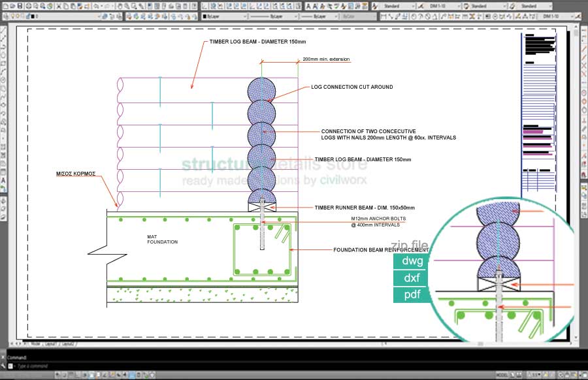Viewport: 588px width, 380px height.
Task: Click the black ByLayer color swatch
Action: [x=205, y=16]
